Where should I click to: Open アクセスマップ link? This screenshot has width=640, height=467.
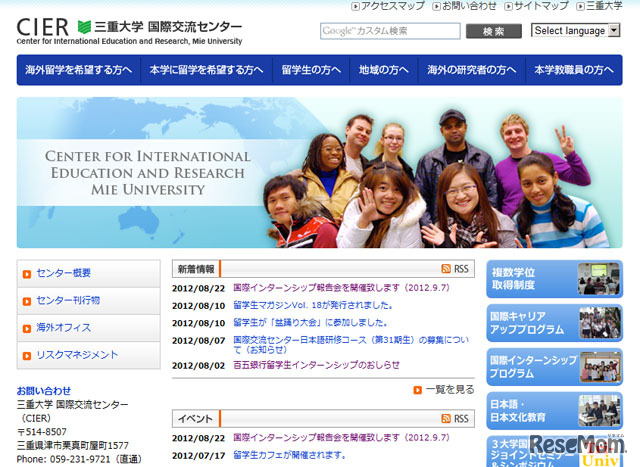coord(393,6)
